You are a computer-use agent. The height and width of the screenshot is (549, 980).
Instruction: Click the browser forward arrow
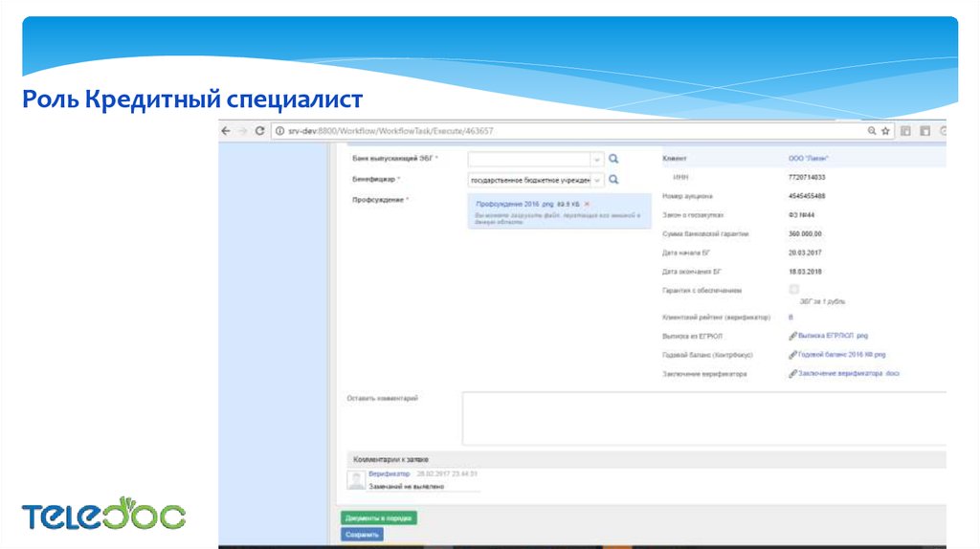(242, 131)
